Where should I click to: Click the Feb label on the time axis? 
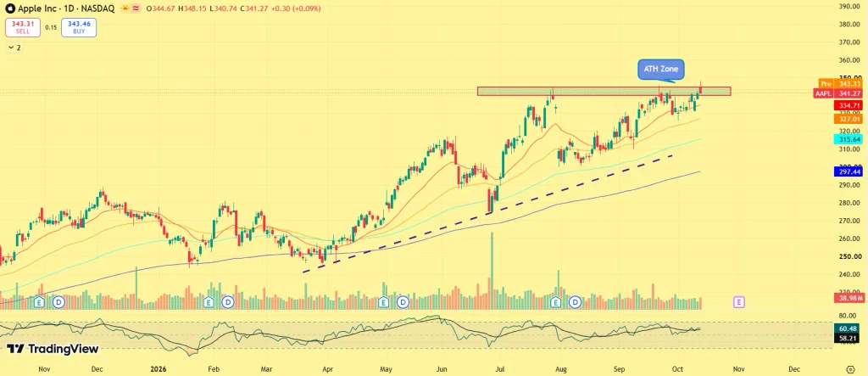(x=214, y=369)
